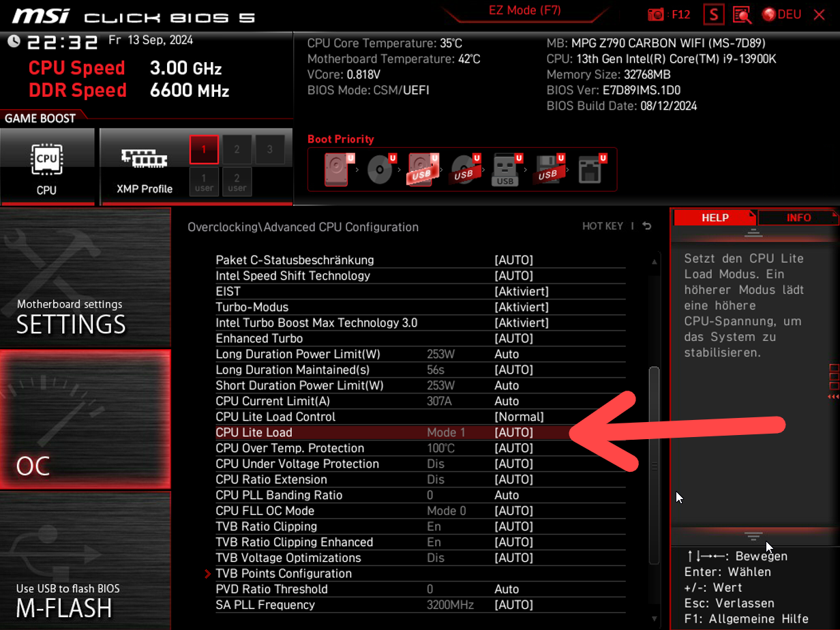840x630 pixels.
Task: Change EIST [Aktiviert] setting
Action: coord(522,291)
